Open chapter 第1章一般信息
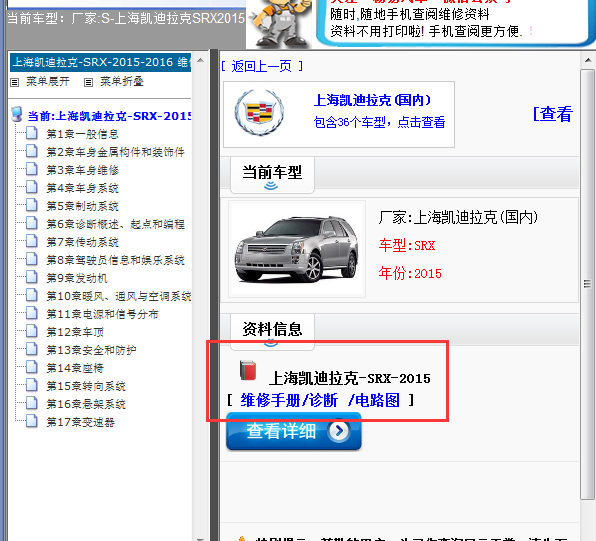This screenshot has width=596, height=541. 82,134
